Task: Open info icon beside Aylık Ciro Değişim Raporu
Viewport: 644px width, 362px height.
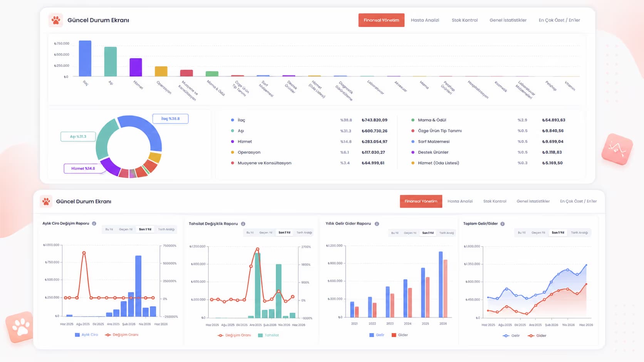Action: point(94,224)
